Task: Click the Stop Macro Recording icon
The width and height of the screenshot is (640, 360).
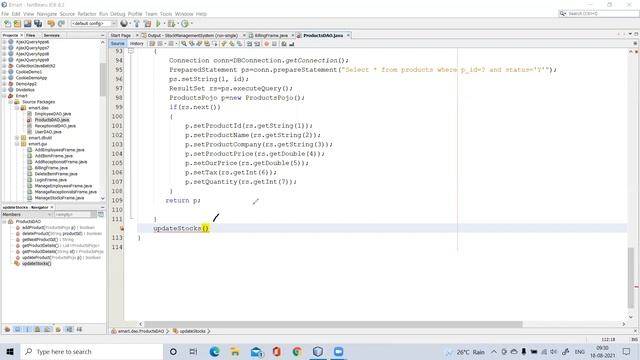Action: click(x=274, y=44)
